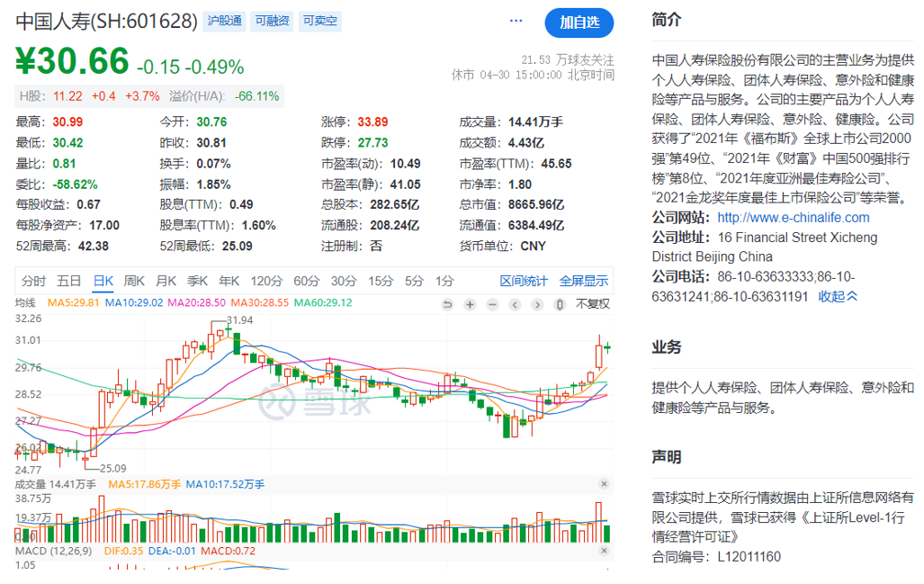Select the 年K chart tab
This screenshot has height=584, width=924.
229,281
